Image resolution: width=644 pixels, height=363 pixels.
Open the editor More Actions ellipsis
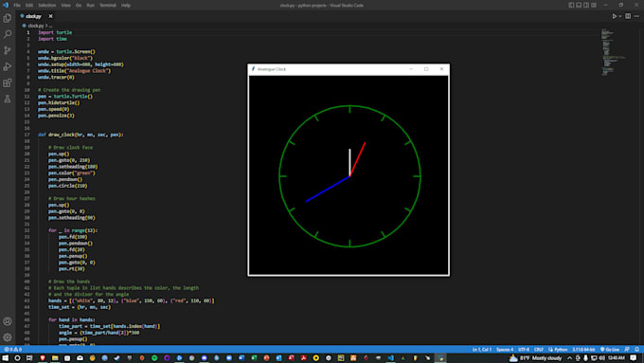click(x=636, y=16)
